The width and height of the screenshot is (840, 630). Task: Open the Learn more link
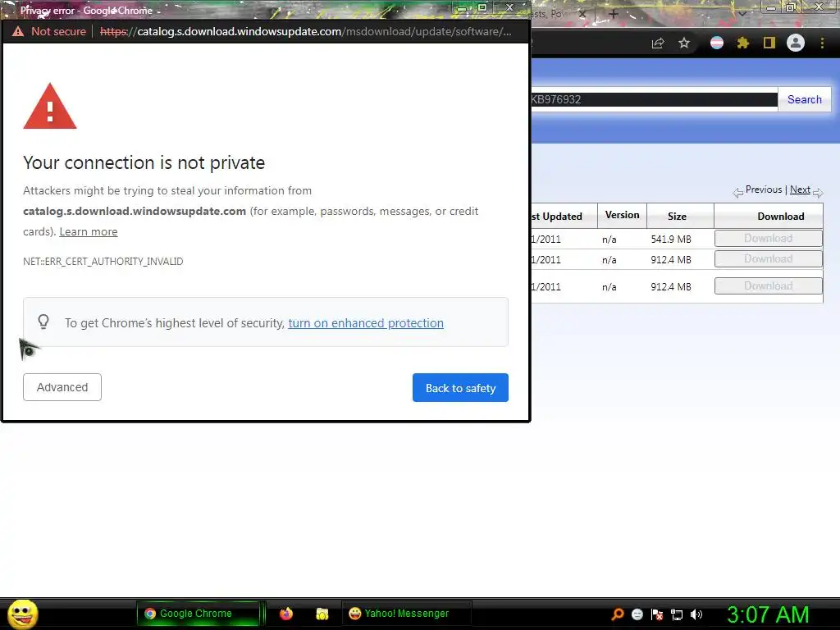click(89, 231)
